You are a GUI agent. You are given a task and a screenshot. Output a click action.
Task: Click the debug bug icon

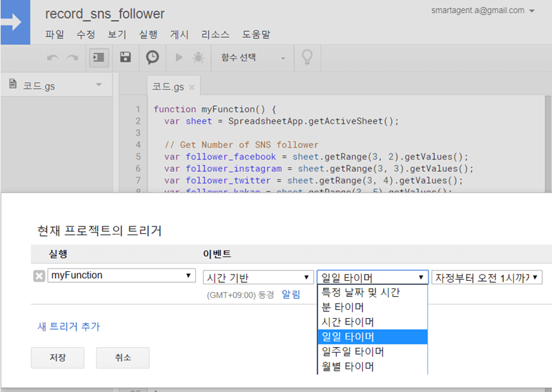pyautogui.click(x=198, y=58)
